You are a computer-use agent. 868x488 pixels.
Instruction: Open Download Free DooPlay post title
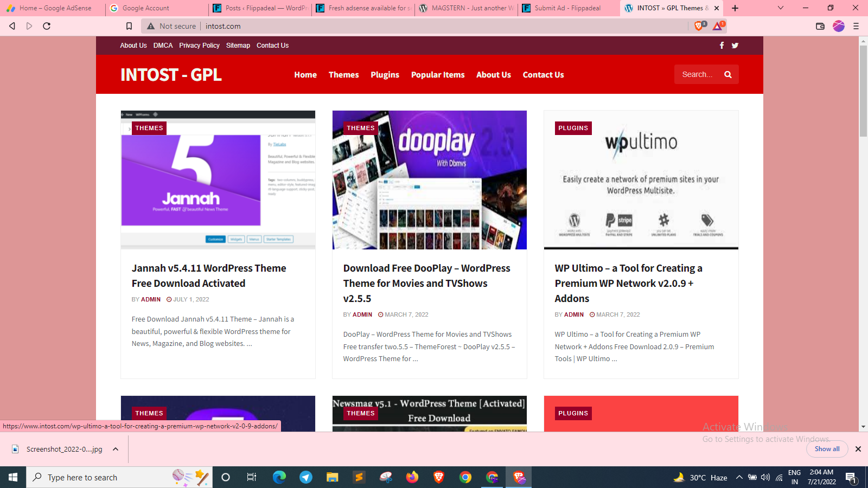(x=427, y=283)
